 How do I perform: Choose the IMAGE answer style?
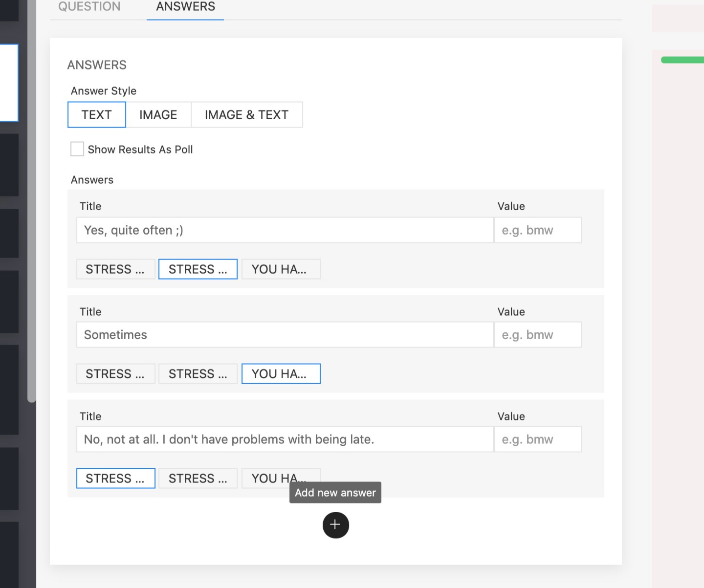click(x=158, y=115)
